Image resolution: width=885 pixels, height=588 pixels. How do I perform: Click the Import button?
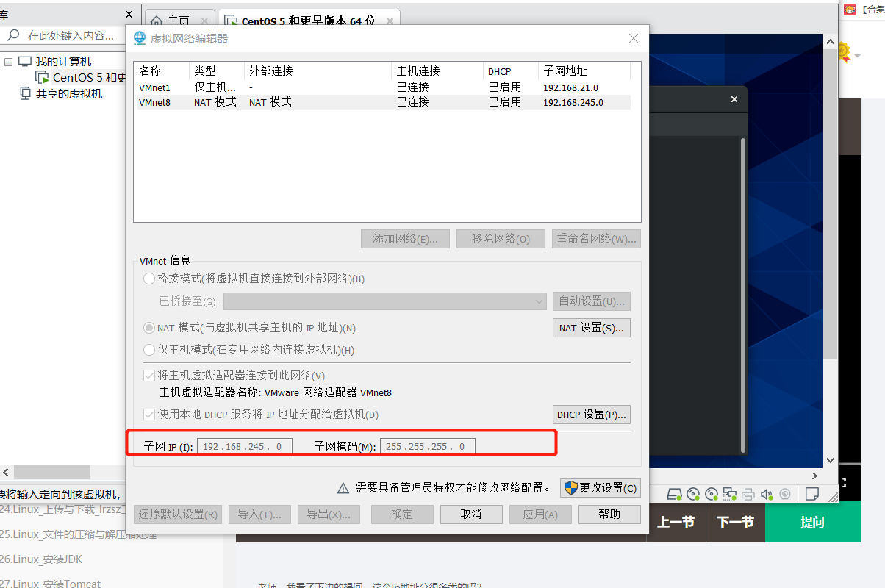click(x=260, y=514)
